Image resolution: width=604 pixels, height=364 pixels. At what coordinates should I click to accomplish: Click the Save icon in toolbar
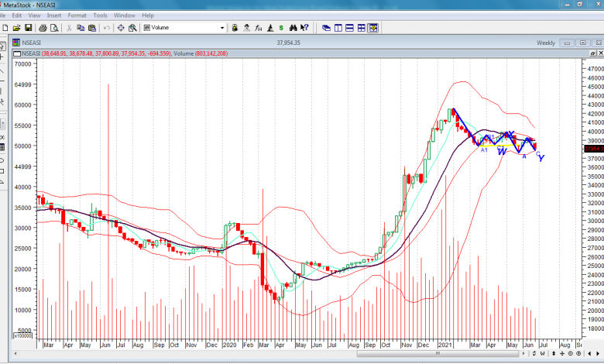[x=29, y=28]
